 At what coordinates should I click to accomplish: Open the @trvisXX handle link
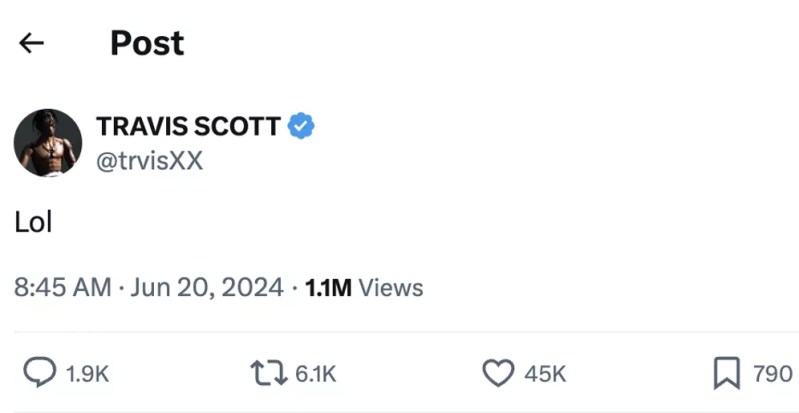coord(149,159)
